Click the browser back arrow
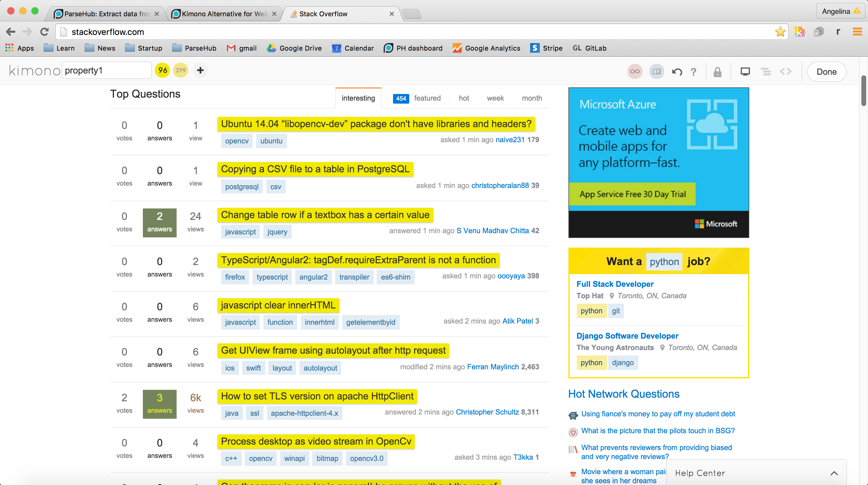The width and height of the screenshot is (868, 485). pos(11,32)
